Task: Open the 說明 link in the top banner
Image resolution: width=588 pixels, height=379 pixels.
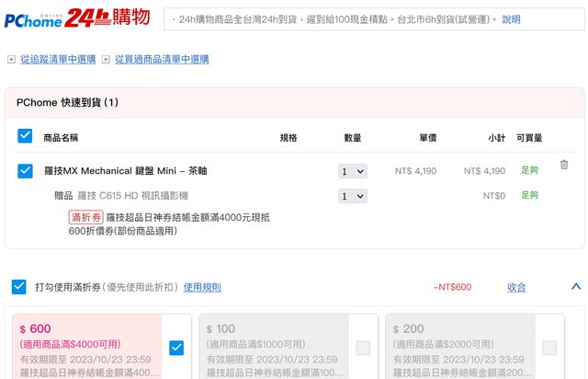Action: click(511, 19)
